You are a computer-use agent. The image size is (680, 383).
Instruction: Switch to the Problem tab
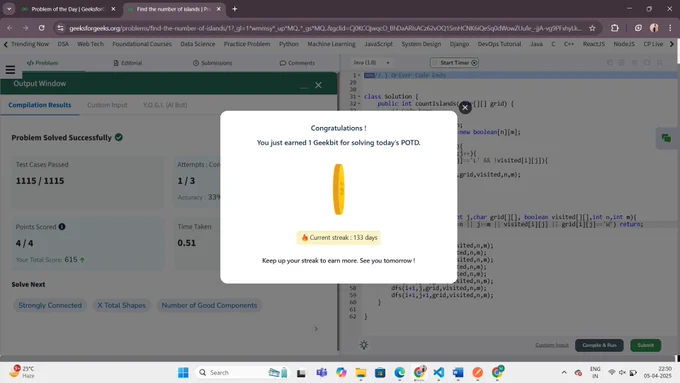point(42,63)
